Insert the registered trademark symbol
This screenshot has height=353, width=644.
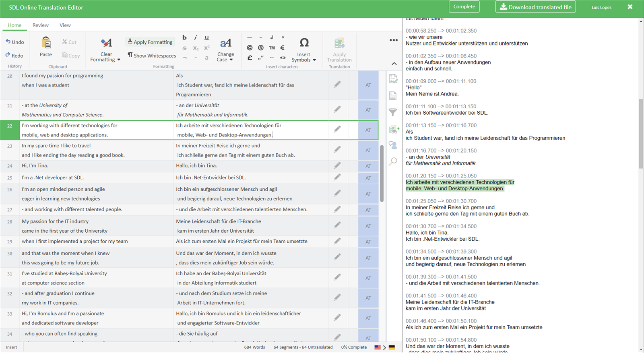tap(261, 47)
